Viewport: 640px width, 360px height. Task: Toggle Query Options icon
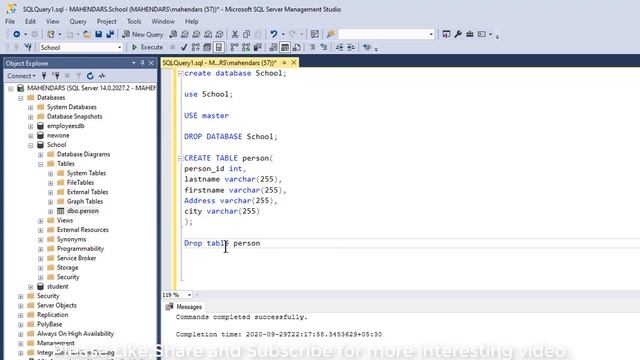click(207, 47)
